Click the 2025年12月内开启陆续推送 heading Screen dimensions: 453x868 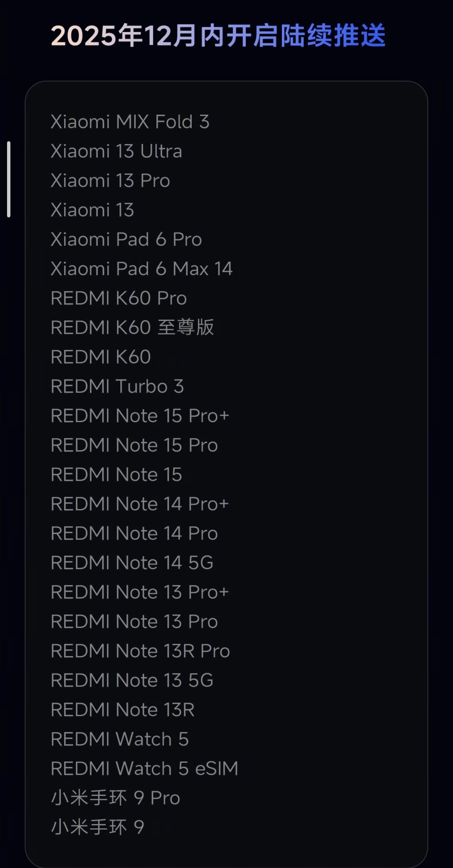(218, 36)
